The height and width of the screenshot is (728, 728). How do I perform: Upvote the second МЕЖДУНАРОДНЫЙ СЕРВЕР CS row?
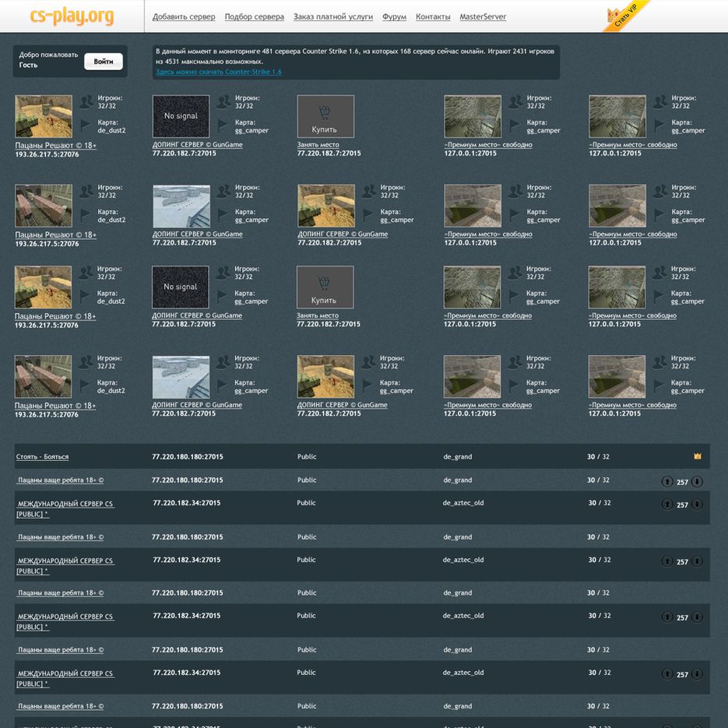point(667,561)
